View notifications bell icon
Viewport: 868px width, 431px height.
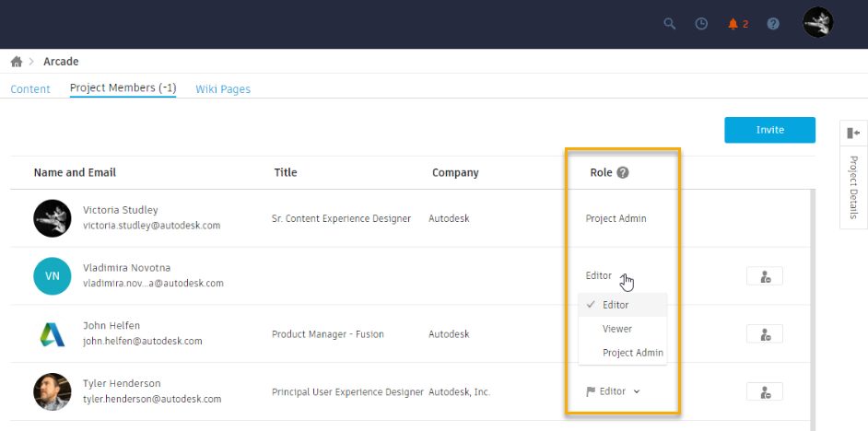point(733,24)
